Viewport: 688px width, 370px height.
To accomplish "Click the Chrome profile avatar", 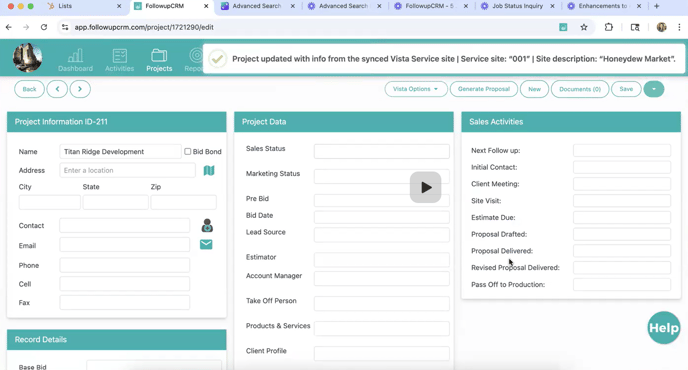I will pos(662,27).
